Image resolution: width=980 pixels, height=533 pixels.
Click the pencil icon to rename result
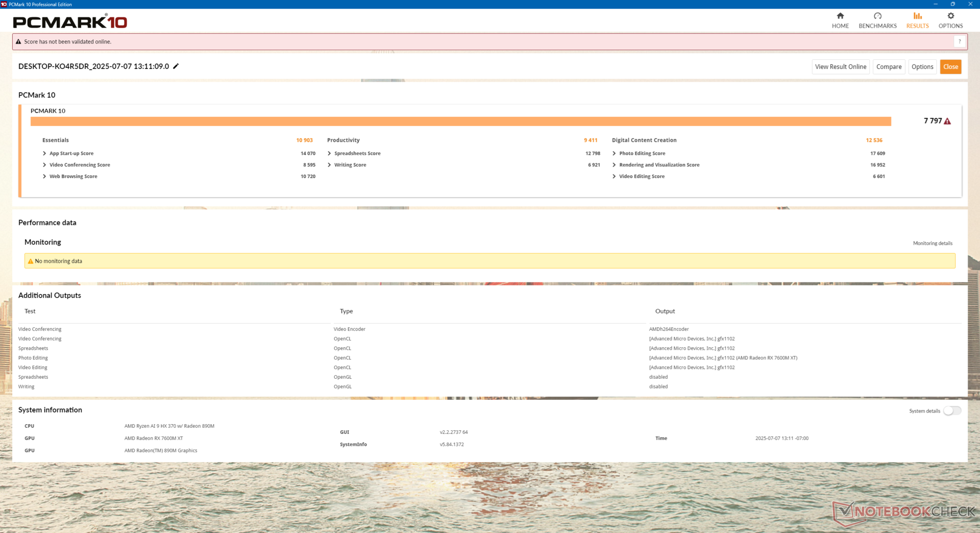(176, 66)
